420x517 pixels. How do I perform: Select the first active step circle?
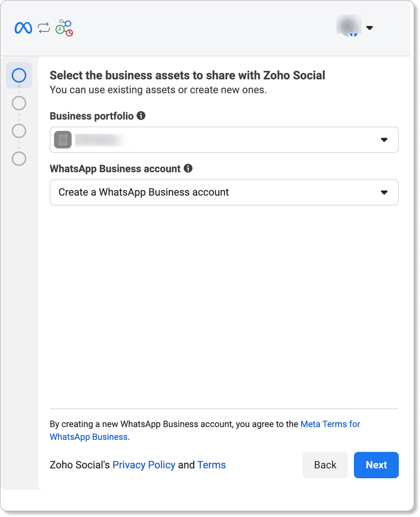(x=19, y=75)
